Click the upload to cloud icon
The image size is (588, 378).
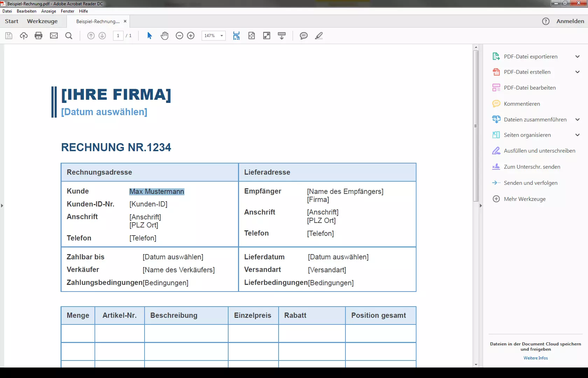point(24,36)
